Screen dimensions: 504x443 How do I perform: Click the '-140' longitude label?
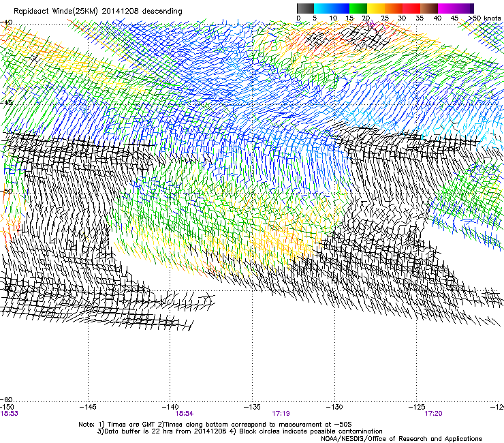170,407
